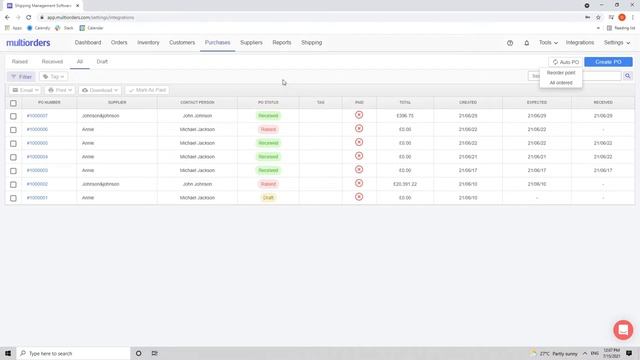Viewport: 640px width, 360px height.
Task: Click the unpaid icon for PO #1000006
Action: pos(359,129)
